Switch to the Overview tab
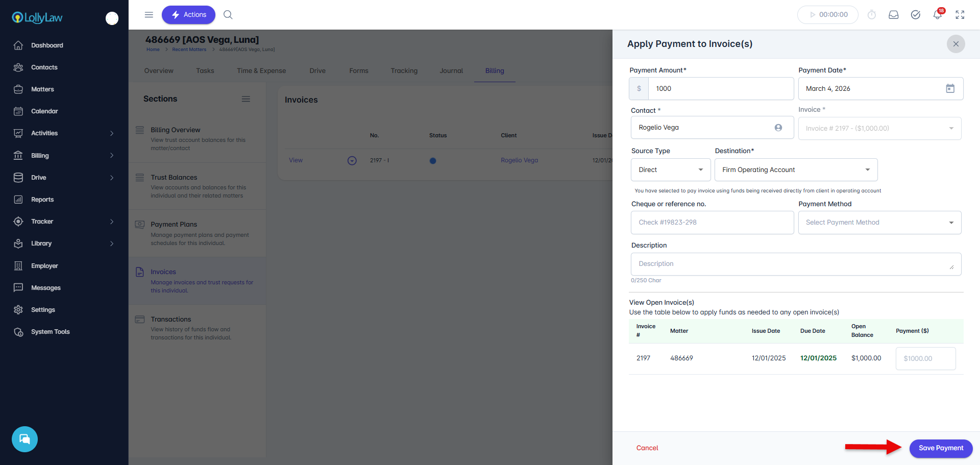 (159, 71)
